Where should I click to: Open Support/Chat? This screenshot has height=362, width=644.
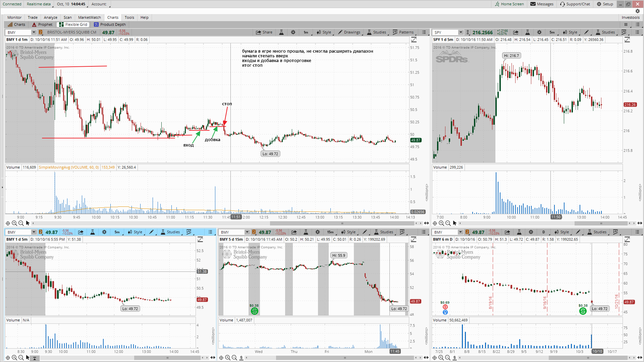pyautogui.click(x=575, y=4)
